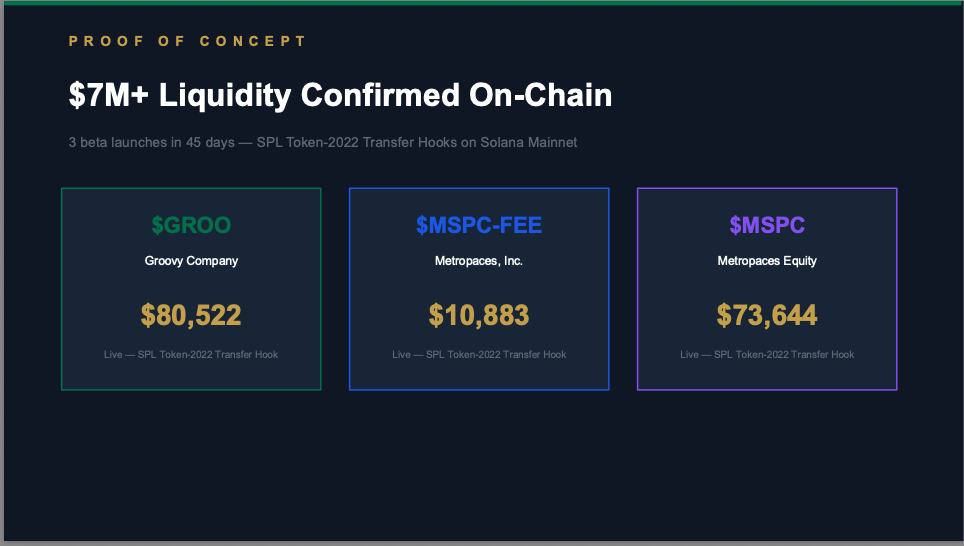Click the $MSPC-FEE ticker heading
Viewport: 964px width, 546px height.
point(479,226)
